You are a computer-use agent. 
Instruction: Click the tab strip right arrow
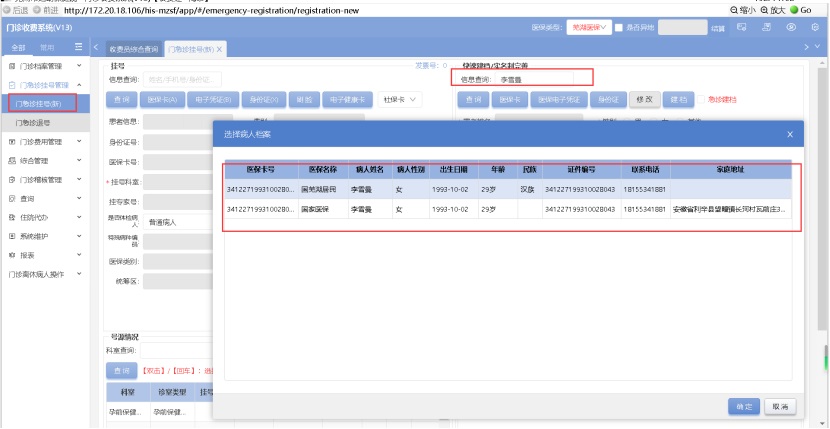point(807,47)
